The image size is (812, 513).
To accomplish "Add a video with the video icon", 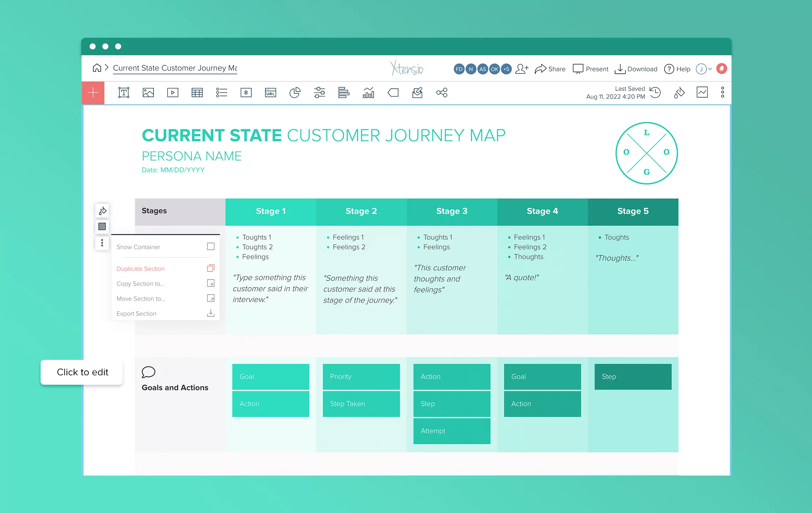I will (173, 93).
